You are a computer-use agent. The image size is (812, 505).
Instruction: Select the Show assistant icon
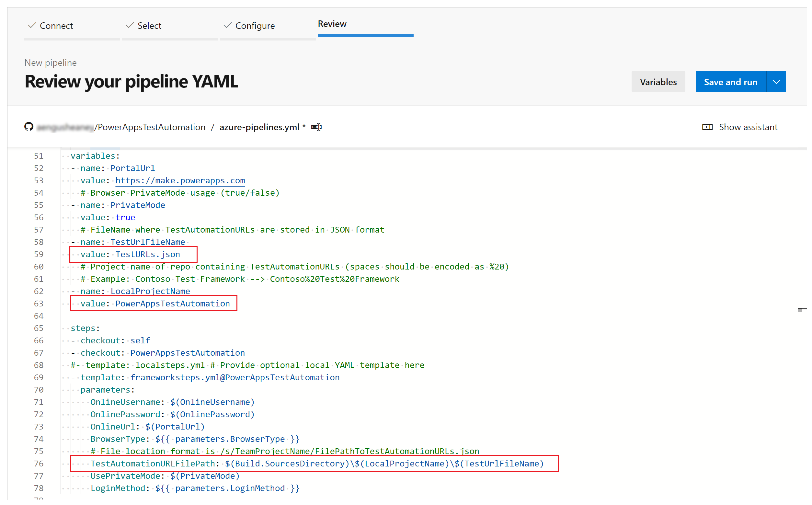pos(708,127)
